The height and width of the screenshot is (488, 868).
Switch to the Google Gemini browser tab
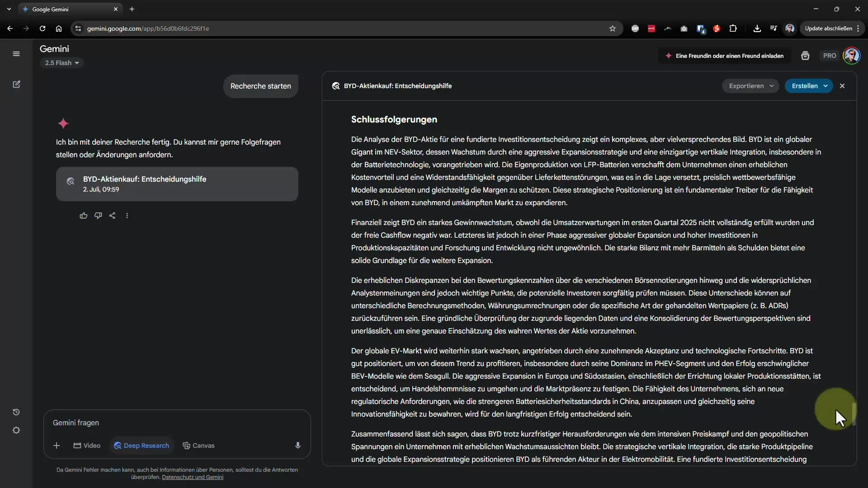[x=70, y=9]
